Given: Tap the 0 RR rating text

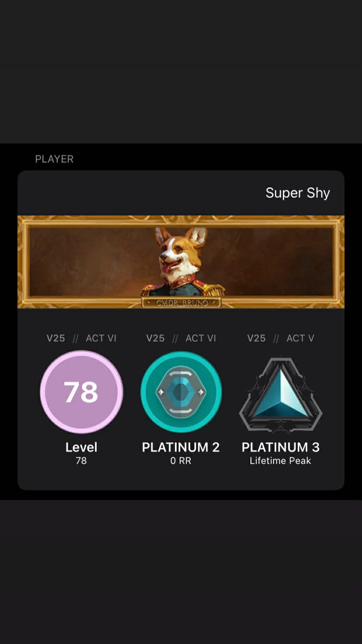Looking at the screenshot, I should coord(181,461).
